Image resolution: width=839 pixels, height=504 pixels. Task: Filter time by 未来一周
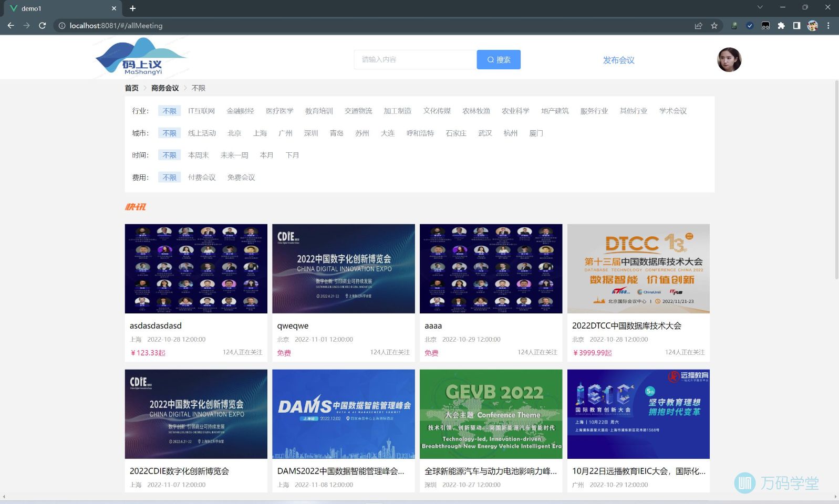(x=234, y=155)
